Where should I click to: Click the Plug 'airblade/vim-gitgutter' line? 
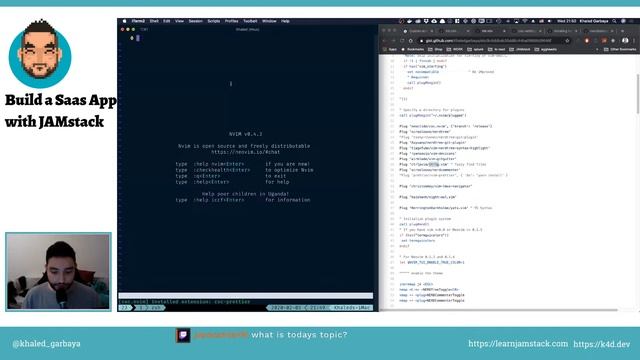pyautogui.click(x=428, y=159)
